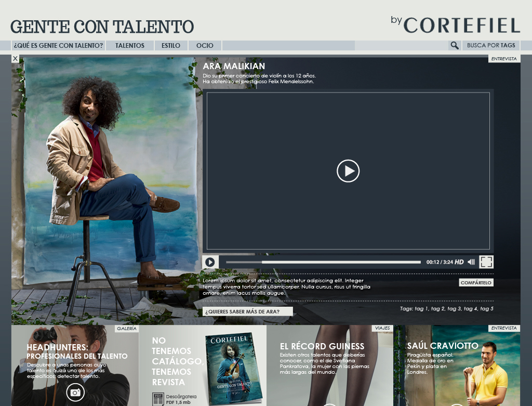This screenshot has height=406, width=532.
Task: Open the Talentos menu
Action: click(x=130, y=46)
